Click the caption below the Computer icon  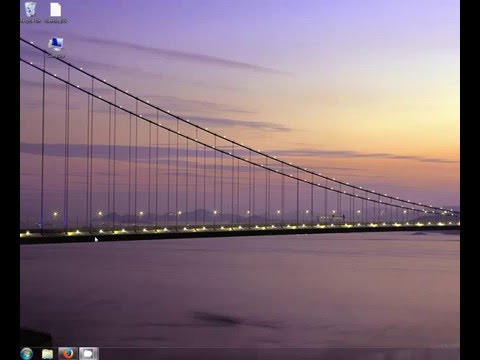point(56,56)
